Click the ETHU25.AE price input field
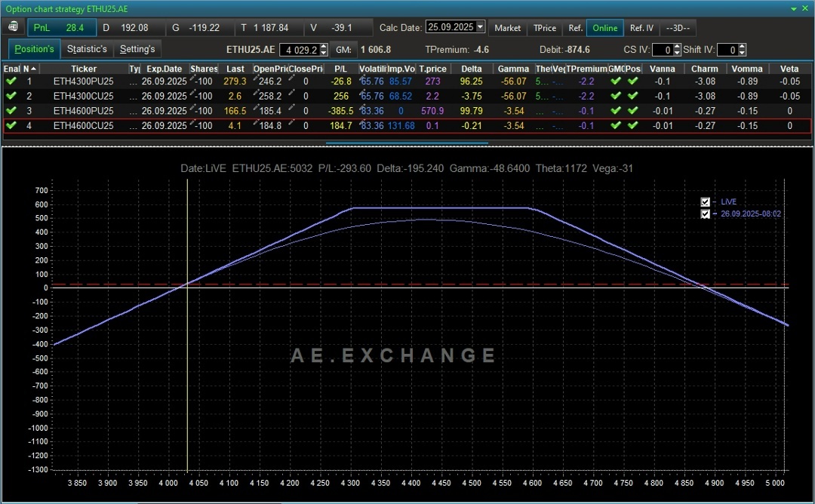The height and width of the screenshot is (504, 815). [300, 50]
